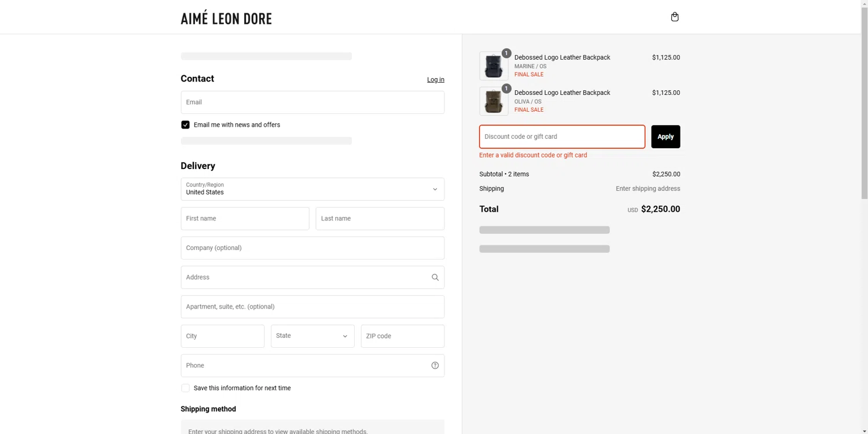
Task: Click the Enter shipping address text
Action: [x=648, y=189]
